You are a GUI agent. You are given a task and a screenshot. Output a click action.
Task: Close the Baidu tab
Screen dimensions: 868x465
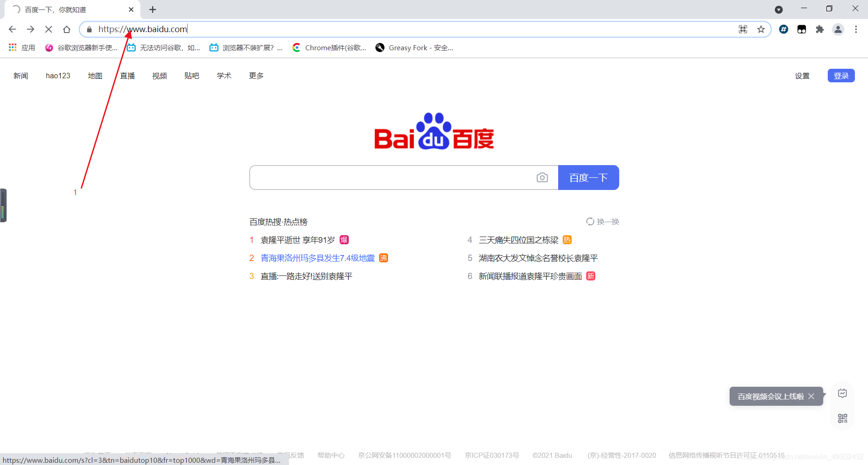pyautogui.click(x=131, y=9)
